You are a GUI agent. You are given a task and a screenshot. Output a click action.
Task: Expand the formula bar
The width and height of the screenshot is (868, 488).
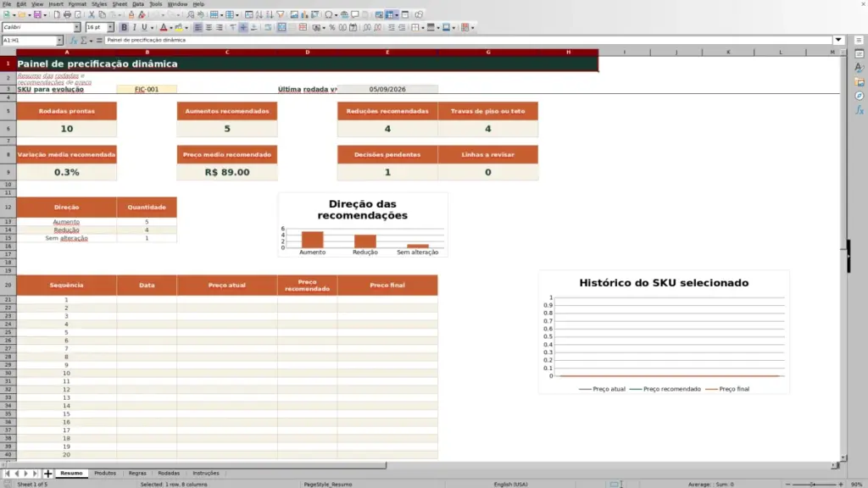(838, 40)
